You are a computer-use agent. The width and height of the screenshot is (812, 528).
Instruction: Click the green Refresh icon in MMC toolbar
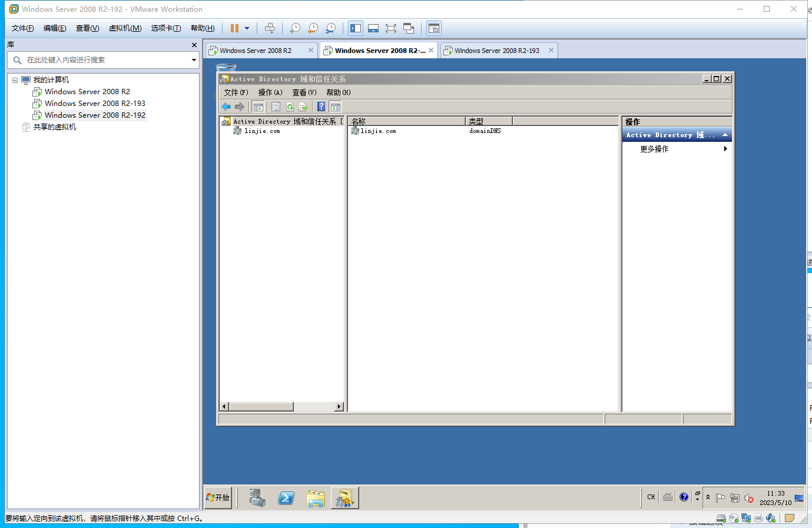[x=290, y=107]
